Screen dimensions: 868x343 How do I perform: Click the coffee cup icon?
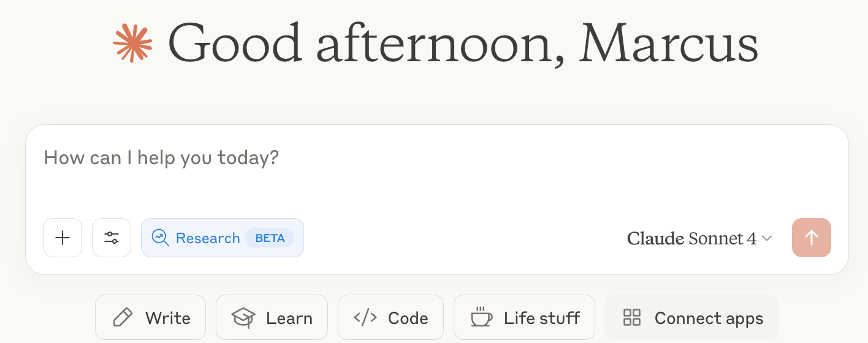click(481, 317)
